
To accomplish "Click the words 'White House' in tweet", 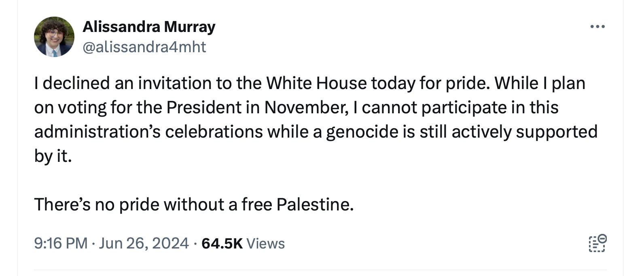I will pyautogui.click(x=316, y=83).
